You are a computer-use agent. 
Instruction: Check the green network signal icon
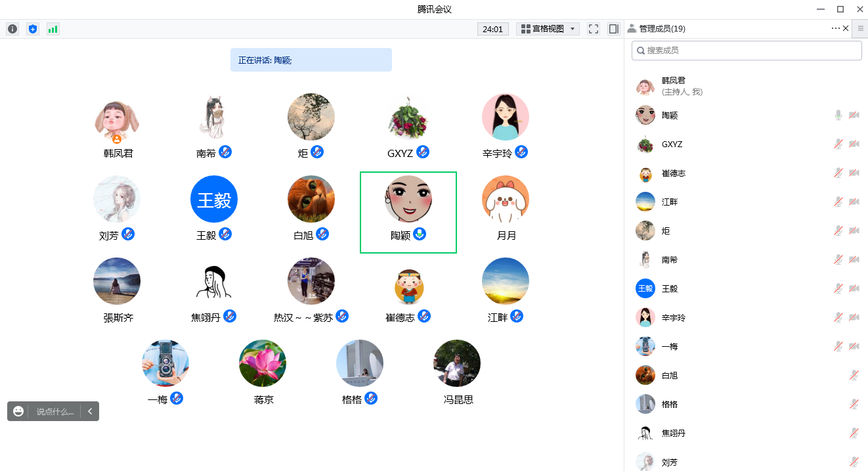pos(53,29)
